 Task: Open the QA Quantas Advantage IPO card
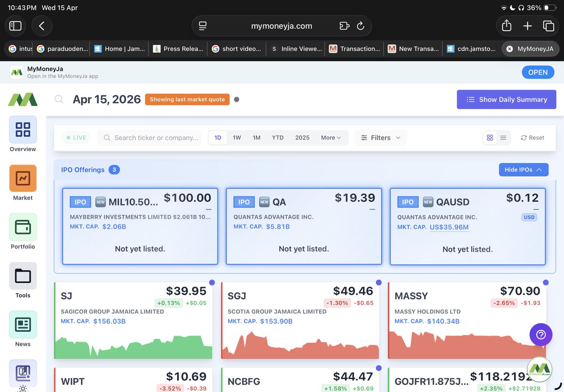(304, 227)
